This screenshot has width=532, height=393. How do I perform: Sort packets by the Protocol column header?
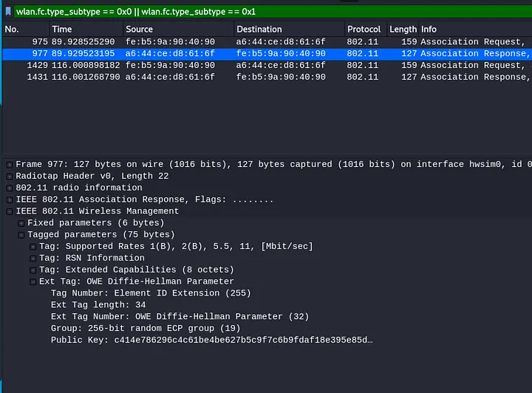tap(364, 29)
